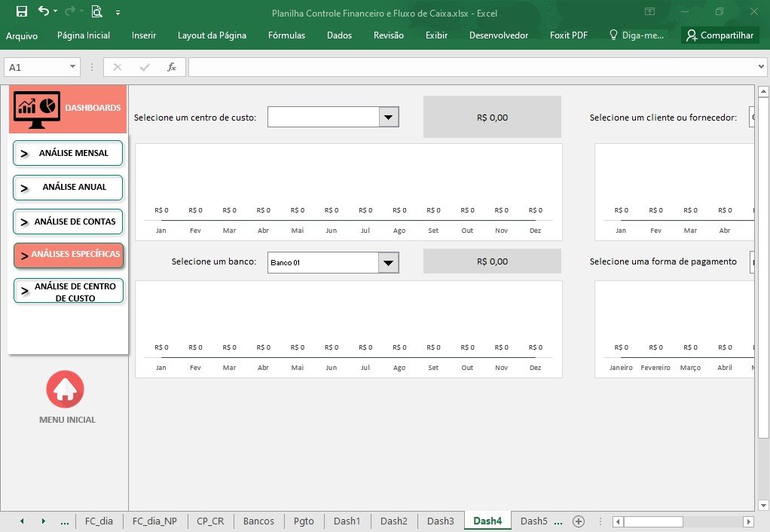The image size is (770, 532).
Task: Click the Save icon in quick access toolbar
Action: click(22, 11)
